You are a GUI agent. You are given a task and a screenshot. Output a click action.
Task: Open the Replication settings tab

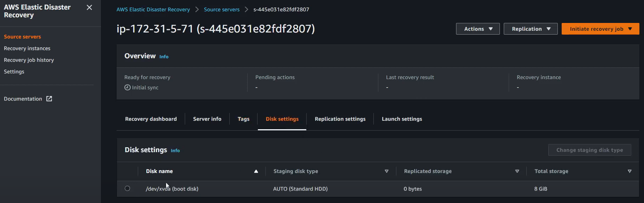(x=340, y=119)
